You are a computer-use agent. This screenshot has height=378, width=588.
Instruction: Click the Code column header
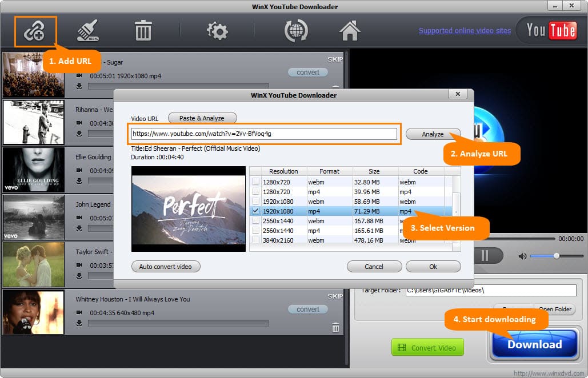pos(421,171)
